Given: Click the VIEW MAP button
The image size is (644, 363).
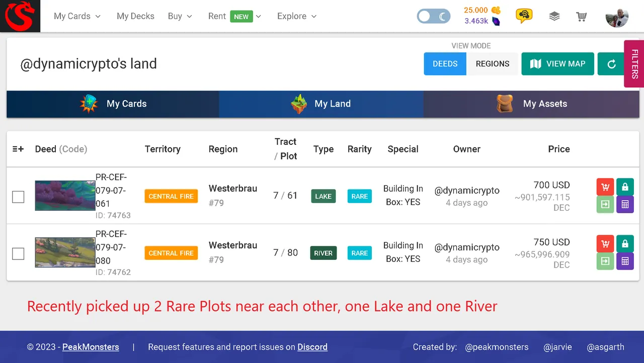Looking at the screenshot, I should click(558, 64).
